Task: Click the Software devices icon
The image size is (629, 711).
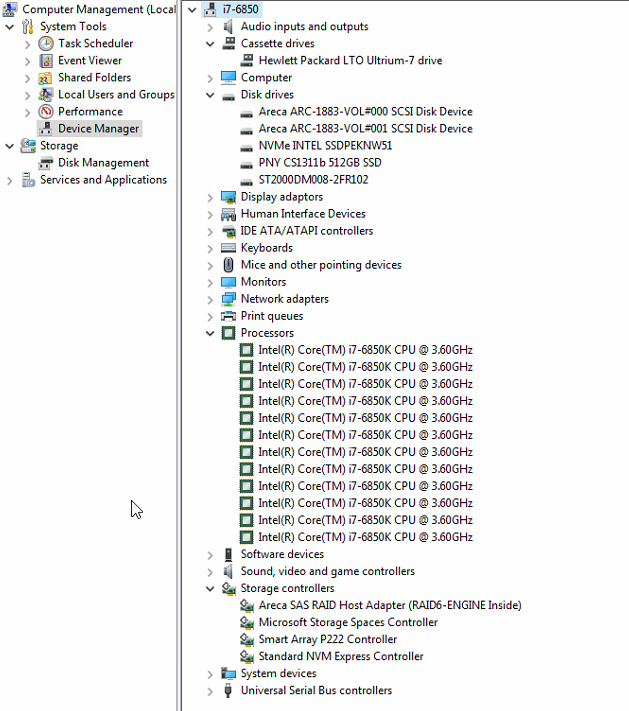Action: coord(229,554)
